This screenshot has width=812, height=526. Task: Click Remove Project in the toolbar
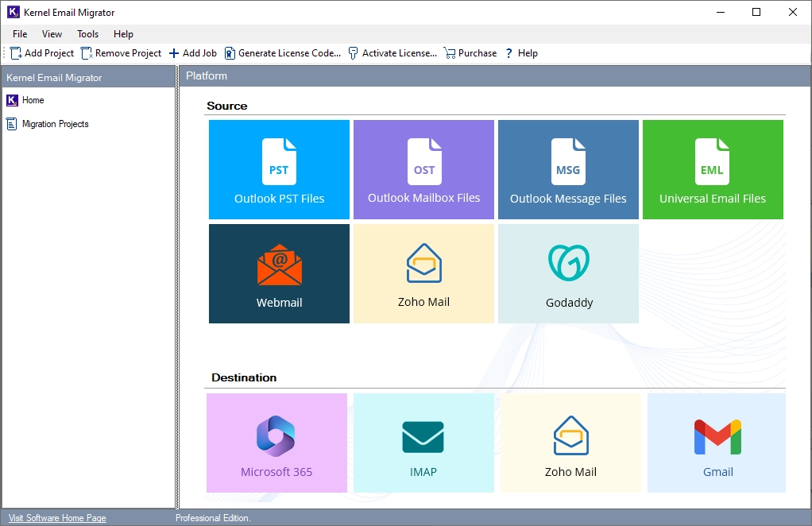click(122, 52)
